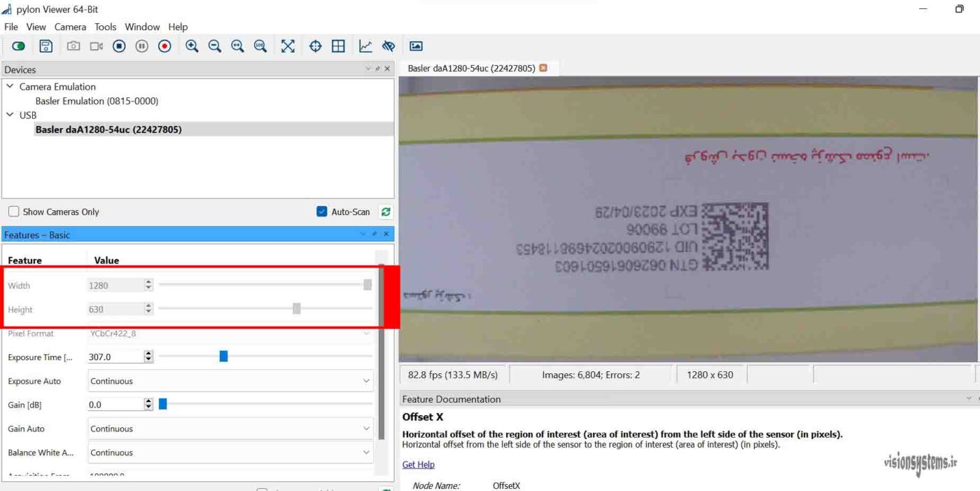Click the Get Help link
980x491 pixels.
tap(418, 464)
